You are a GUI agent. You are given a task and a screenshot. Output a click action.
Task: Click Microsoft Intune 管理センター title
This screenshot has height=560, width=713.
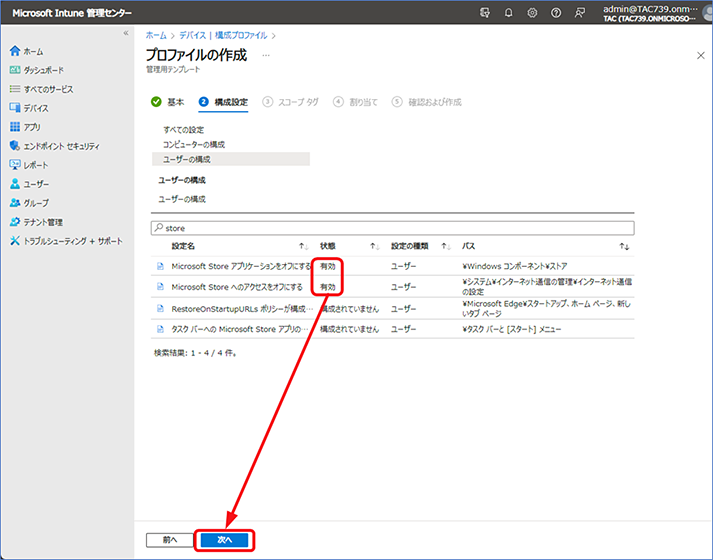(x=72, y=13)
